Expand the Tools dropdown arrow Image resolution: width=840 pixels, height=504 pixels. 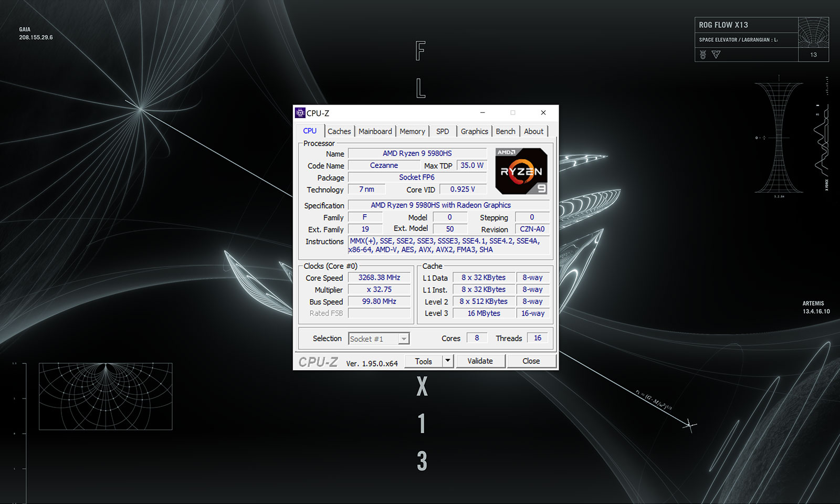point(448,361)
